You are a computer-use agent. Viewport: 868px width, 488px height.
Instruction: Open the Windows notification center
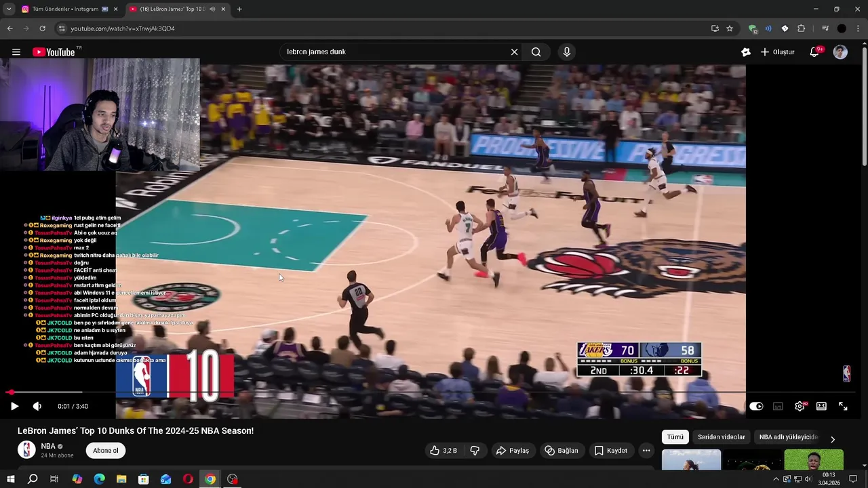(x=854, y=479)
